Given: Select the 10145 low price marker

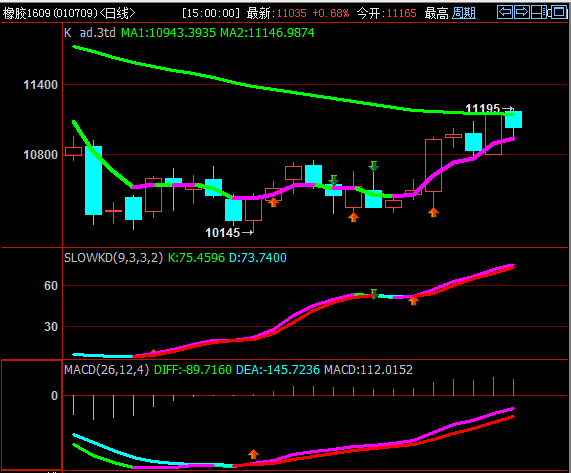Looking at the screenshot, I should (229, 233).
